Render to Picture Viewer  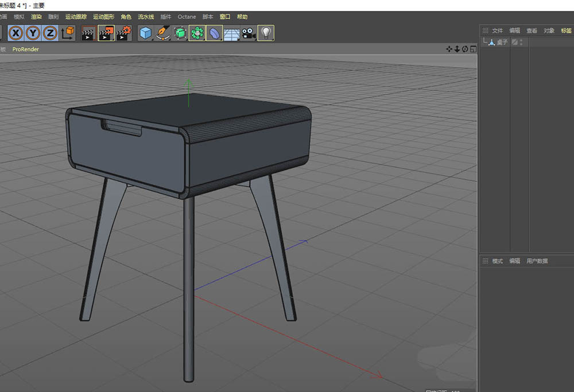106,33
